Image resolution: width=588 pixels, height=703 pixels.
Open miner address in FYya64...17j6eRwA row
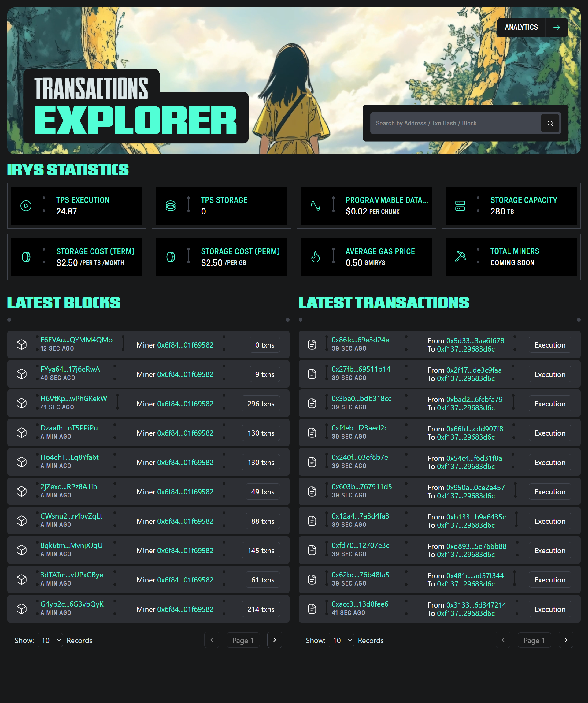coord(185,374)
